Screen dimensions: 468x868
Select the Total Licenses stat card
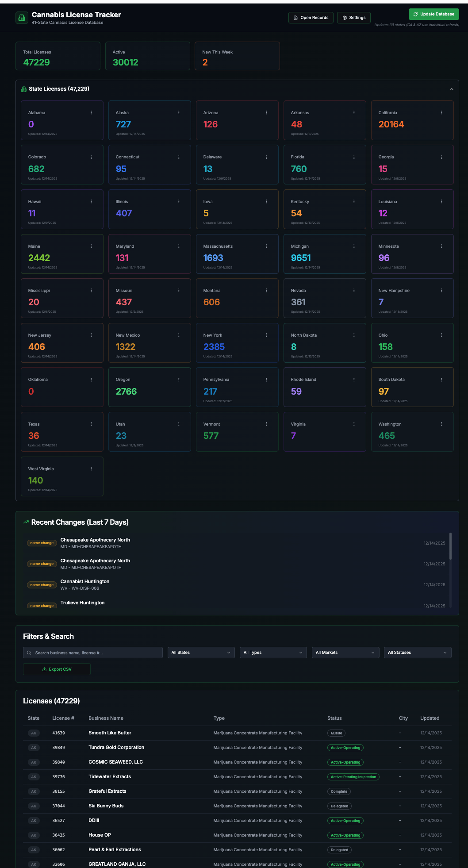[x=58, y=56]
